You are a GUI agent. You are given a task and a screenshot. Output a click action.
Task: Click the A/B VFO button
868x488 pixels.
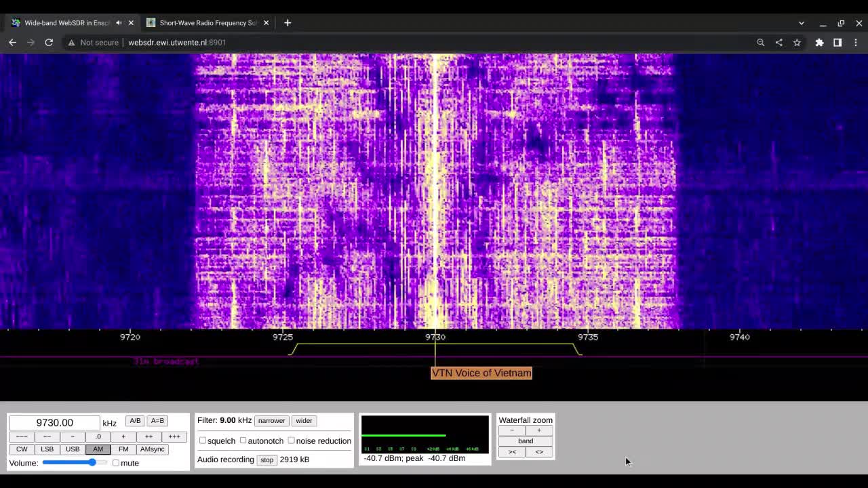[135, 421]
